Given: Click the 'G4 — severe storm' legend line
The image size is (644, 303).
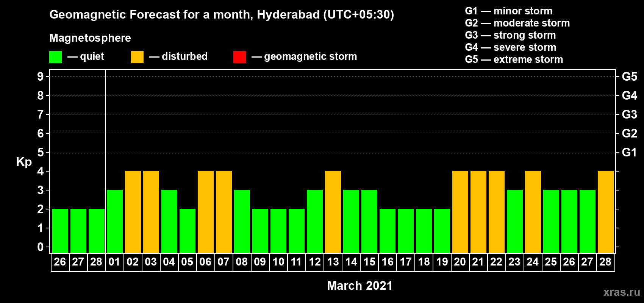Looking at the screenshot, I should (x=511, y=47).
